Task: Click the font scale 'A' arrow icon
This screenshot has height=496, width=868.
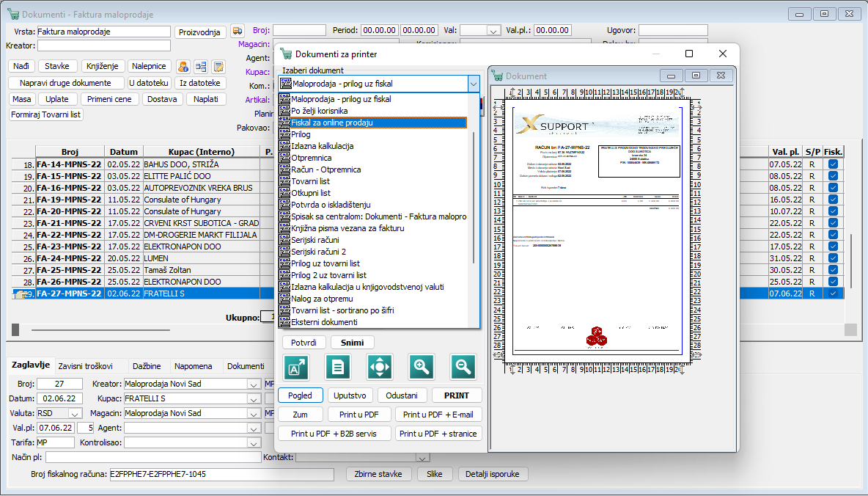Action: click(296, 367)
